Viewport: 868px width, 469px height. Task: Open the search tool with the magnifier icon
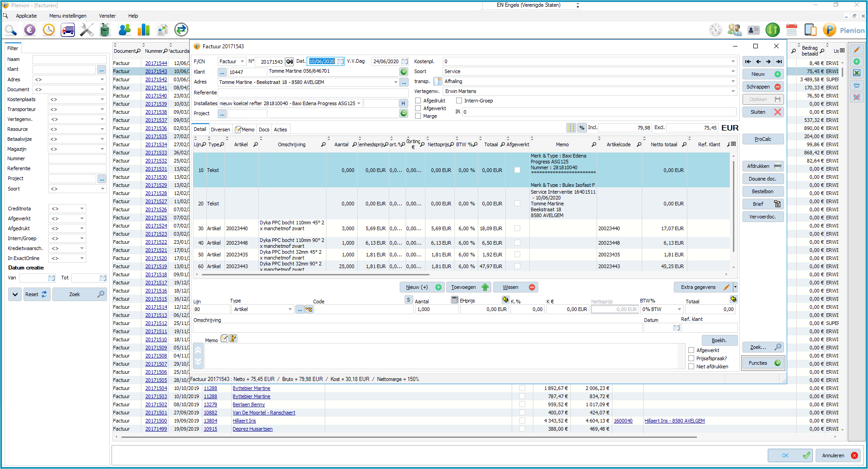click(11, 30)
